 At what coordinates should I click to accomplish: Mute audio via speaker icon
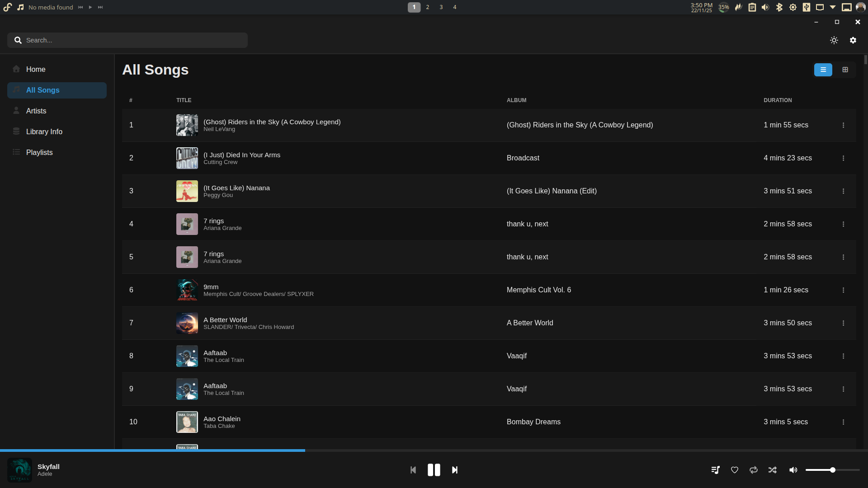(x=793, y=470)
